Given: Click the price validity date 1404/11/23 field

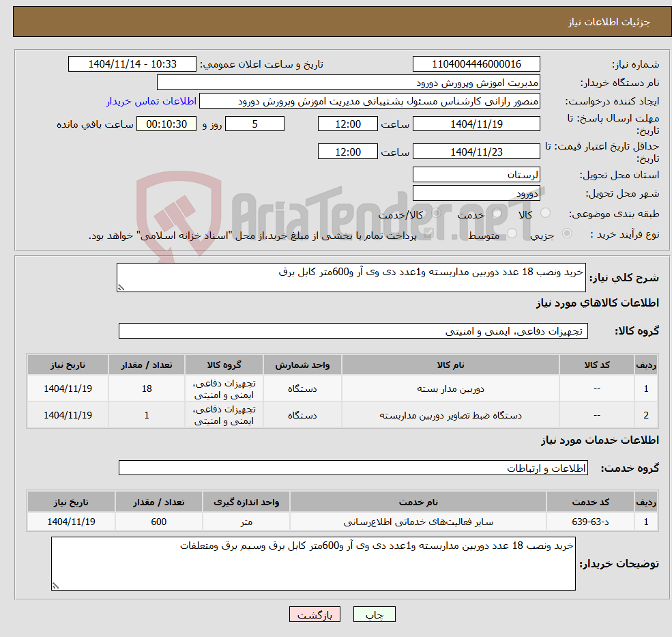Looking at the screenshot, I should coord(476,152).
